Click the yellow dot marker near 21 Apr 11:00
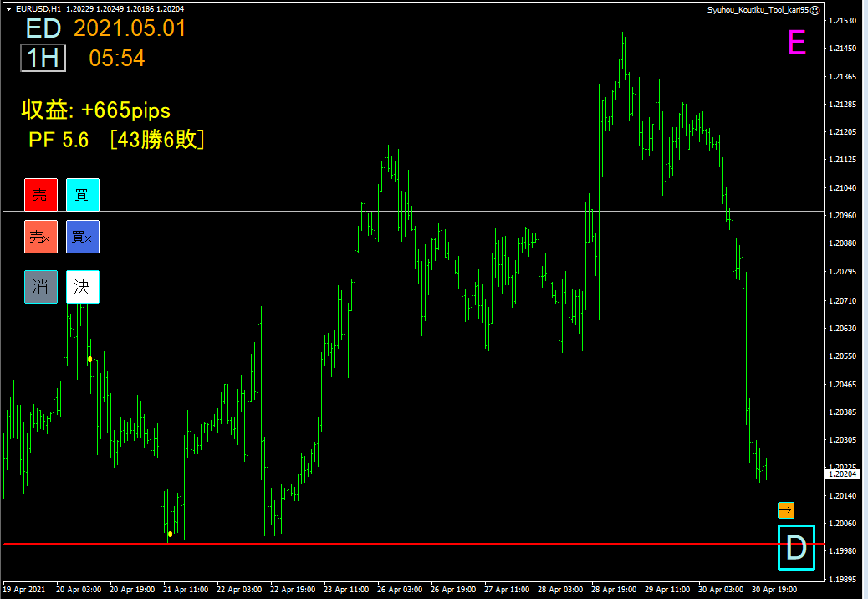This screenshot has width=868, height=599. tap(170, 535)
